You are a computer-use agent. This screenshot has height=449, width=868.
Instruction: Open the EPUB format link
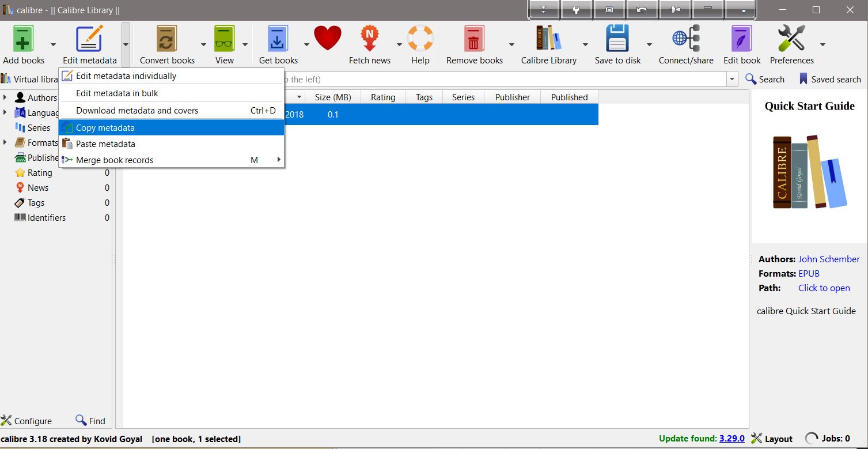(x=809, y=274)
